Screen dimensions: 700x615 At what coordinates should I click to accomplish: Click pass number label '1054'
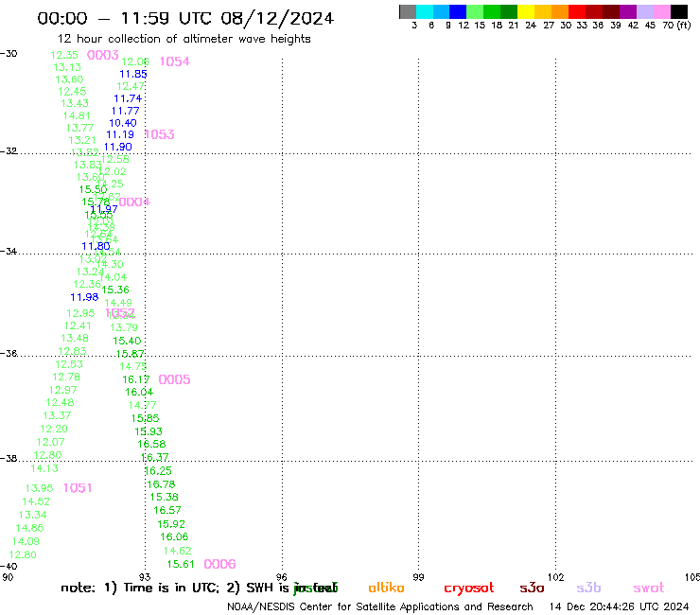click(175, 61)
